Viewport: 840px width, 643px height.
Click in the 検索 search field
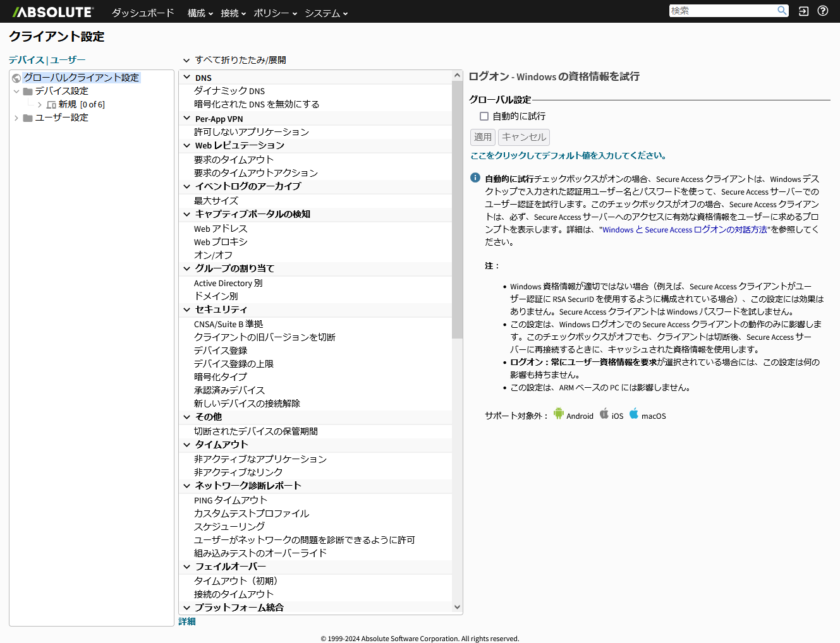pyautogui.click(x=722, y=11)
